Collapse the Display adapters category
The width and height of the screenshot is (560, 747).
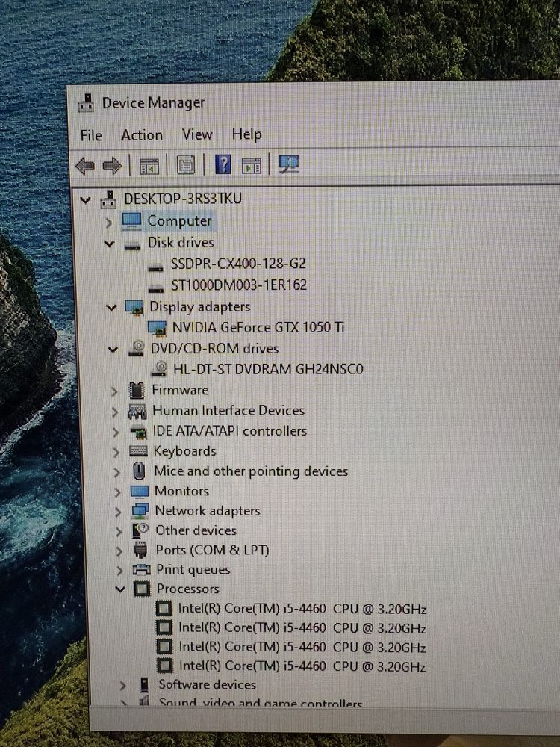[111, 309]
